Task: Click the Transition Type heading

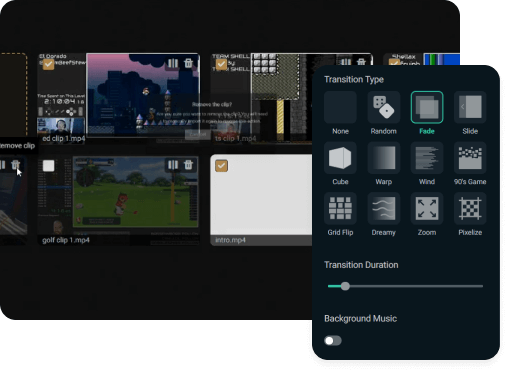Action: coord(354,79)
